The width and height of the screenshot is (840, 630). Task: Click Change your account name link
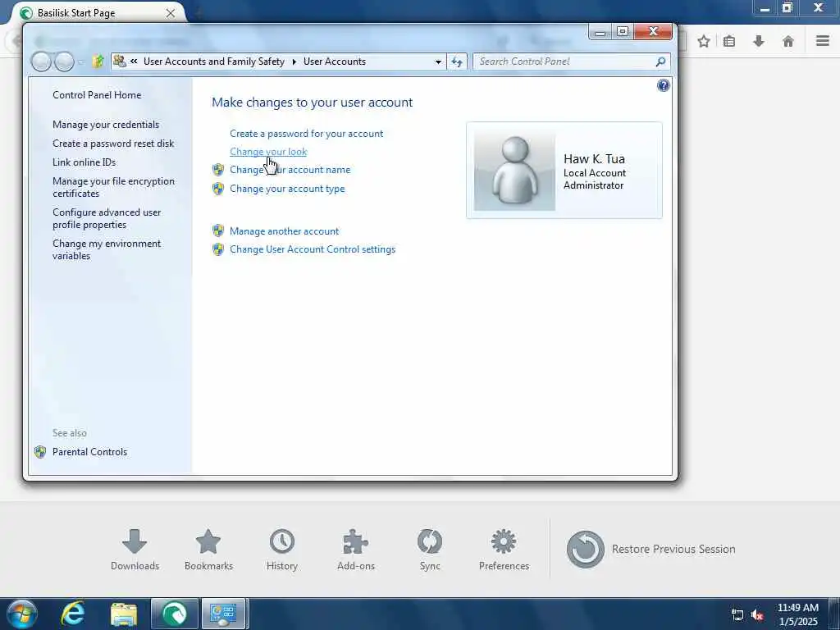(x=290, y=170)
